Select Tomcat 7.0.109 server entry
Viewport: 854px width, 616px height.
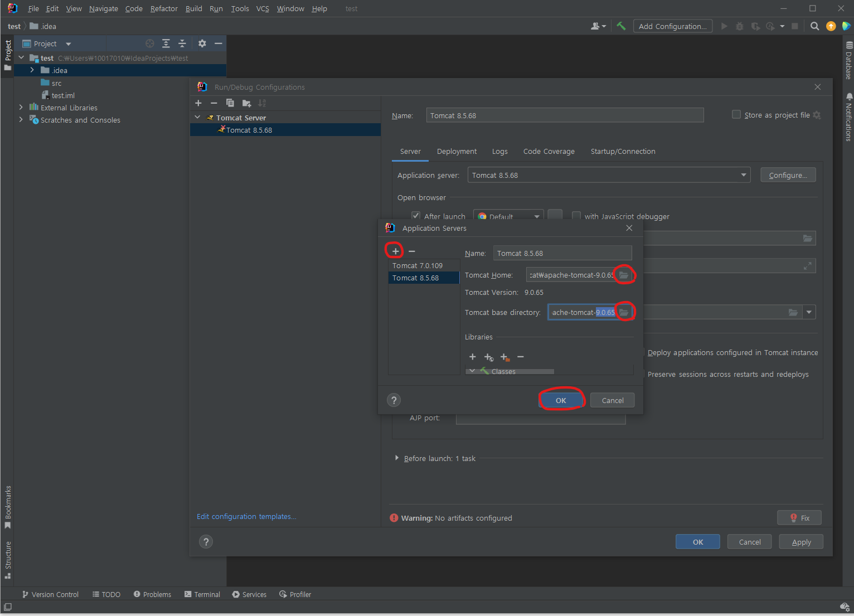coord(424,265)
